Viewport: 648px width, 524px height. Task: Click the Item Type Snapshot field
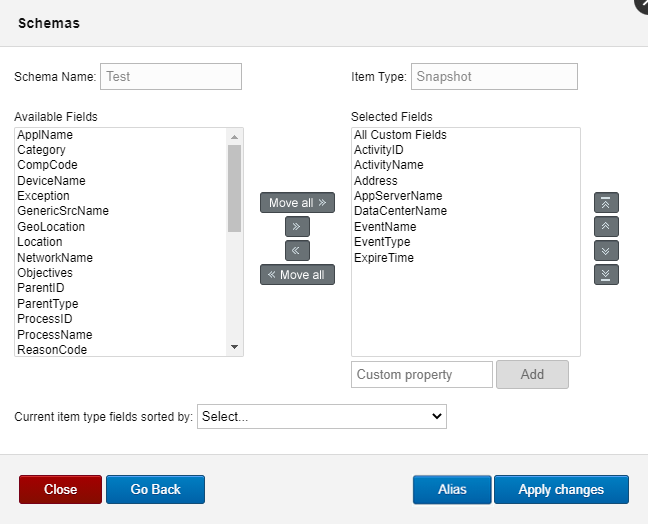pyautogui.click(x=494, y=76)
